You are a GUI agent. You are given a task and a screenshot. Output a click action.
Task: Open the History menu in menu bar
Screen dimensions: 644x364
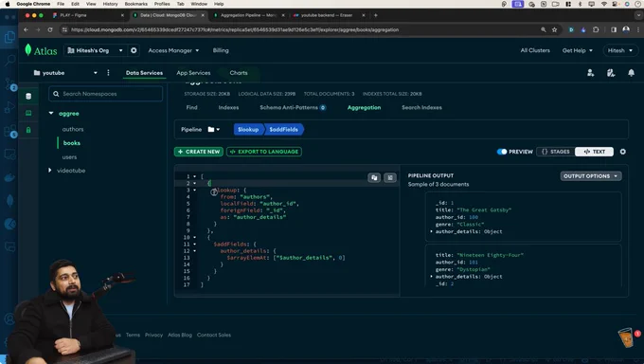(110, 4)
